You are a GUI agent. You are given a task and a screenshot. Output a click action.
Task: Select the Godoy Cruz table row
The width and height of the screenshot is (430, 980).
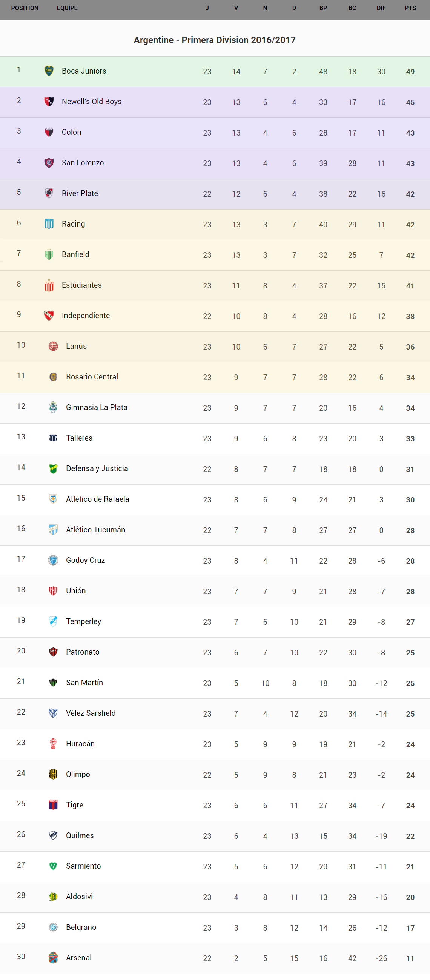215,560
